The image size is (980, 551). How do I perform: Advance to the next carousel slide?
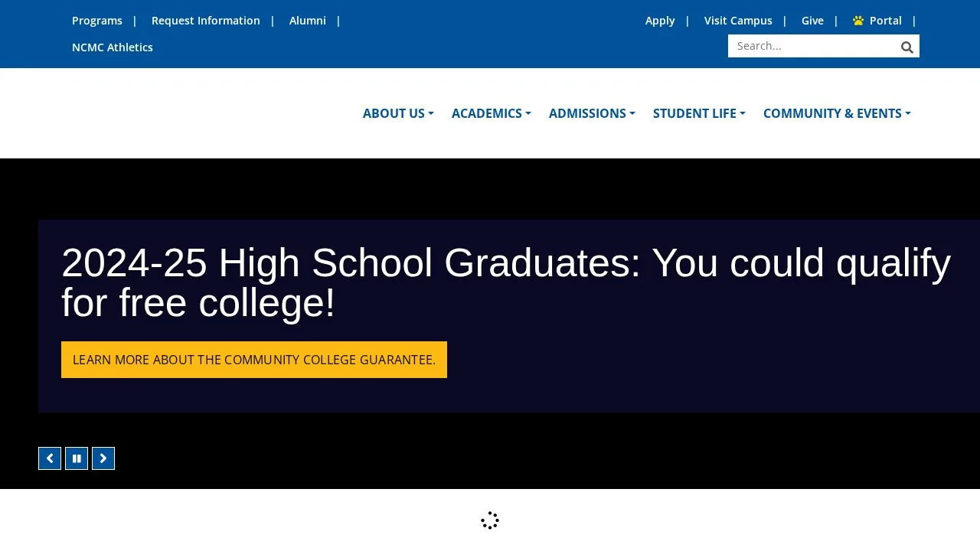(x=103, y=458)
